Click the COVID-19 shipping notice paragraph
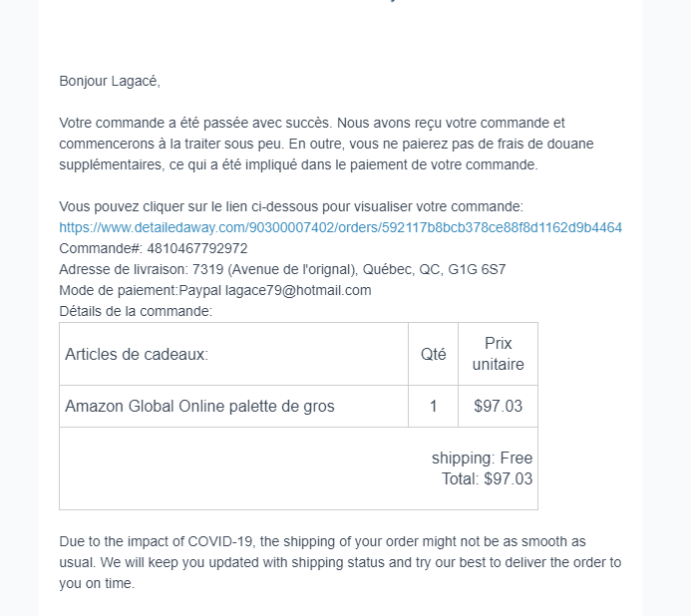This screenshot has height=616, width=691. [339, 562]
